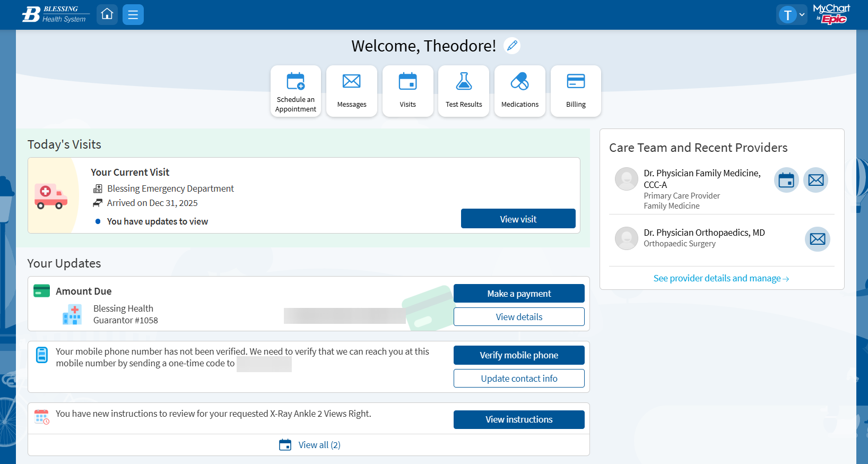Open Schedule an Appointment shortcut
The image size is (868, 464).
pyautogui.click(x=296, y=91)
